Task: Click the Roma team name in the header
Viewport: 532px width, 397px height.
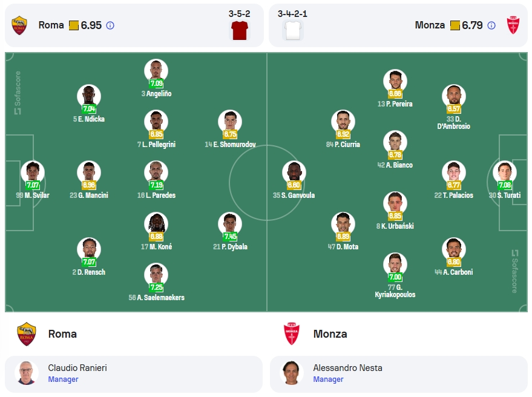Action: (51, 25)
